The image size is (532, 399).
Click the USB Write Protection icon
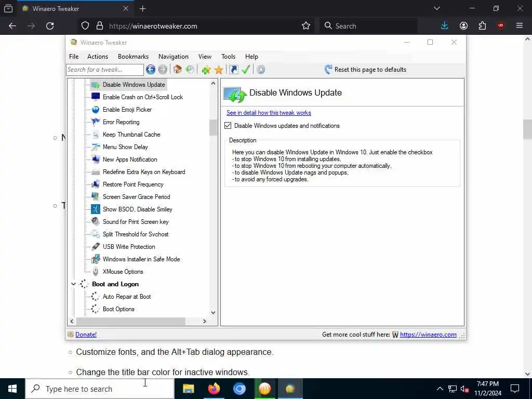[x=96, y=247]
